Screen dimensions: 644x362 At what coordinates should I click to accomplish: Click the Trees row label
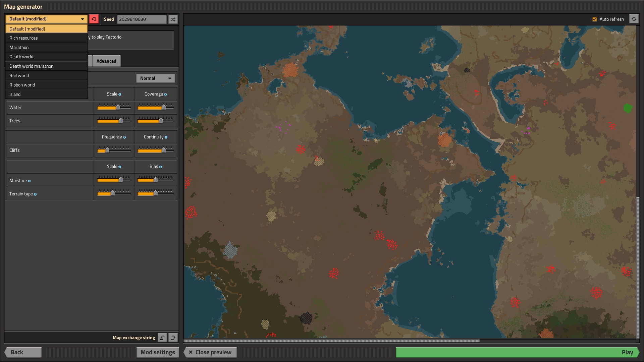15,121
